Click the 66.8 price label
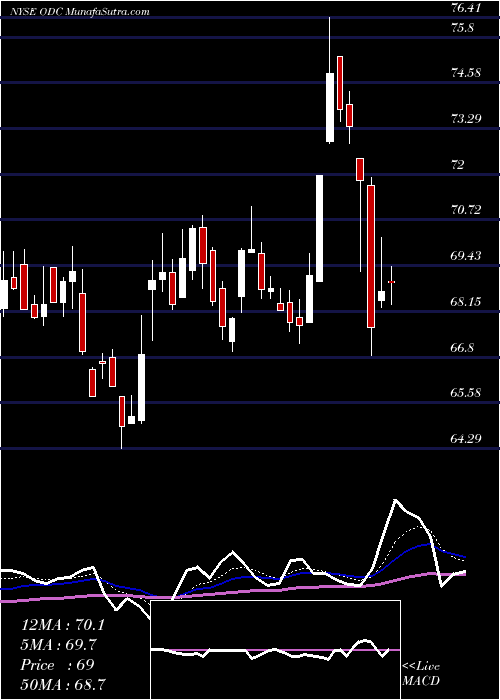 462,347
